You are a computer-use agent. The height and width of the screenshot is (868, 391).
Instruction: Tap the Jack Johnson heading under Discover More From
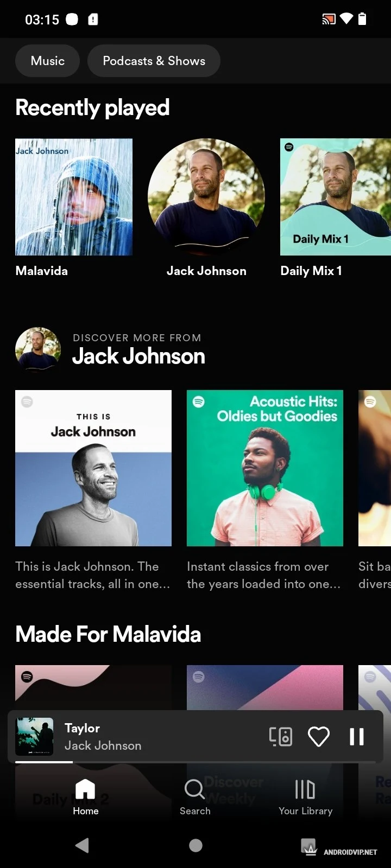(x=138, y=356)
